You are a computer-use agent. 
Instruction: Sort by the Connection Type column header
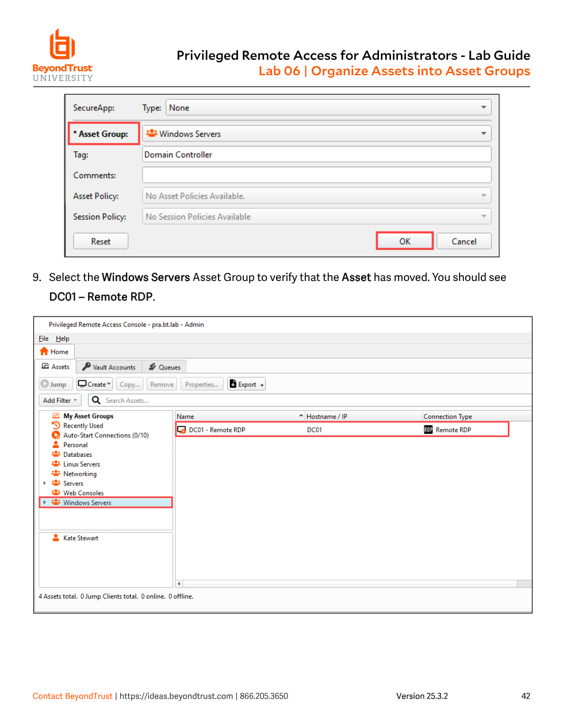476,417
